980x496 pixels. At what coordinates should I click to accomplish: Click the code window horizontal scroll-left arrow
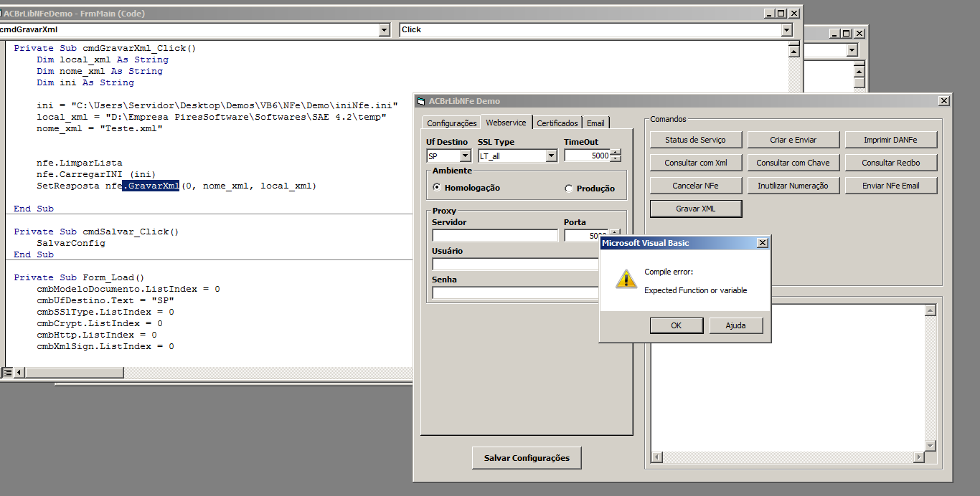click(x=19, y=372)
